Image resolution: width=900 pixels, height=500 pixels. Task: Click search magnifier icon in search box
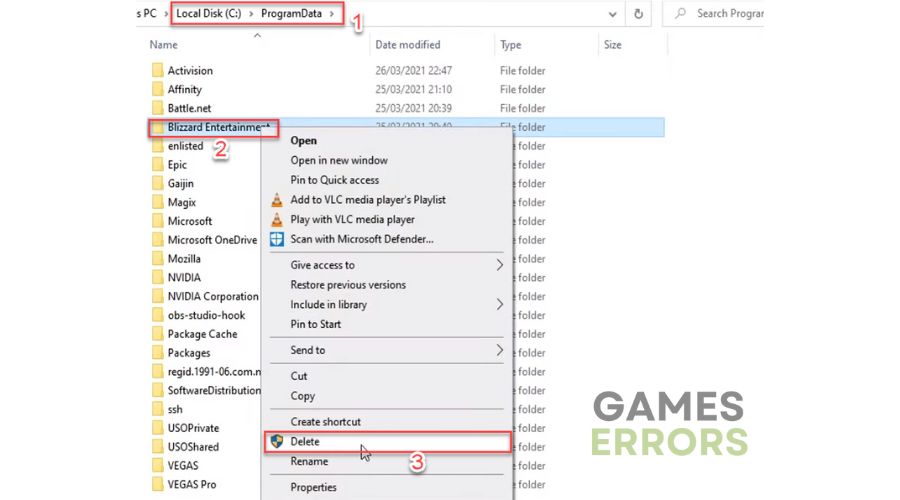tap(680, 13)
